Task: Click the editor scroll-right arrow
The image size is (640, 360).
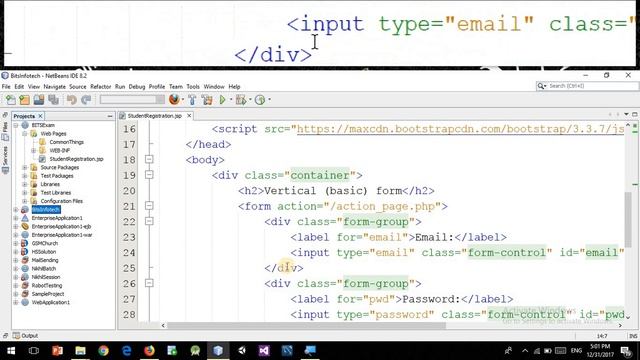Action: (x=620, y=325)
